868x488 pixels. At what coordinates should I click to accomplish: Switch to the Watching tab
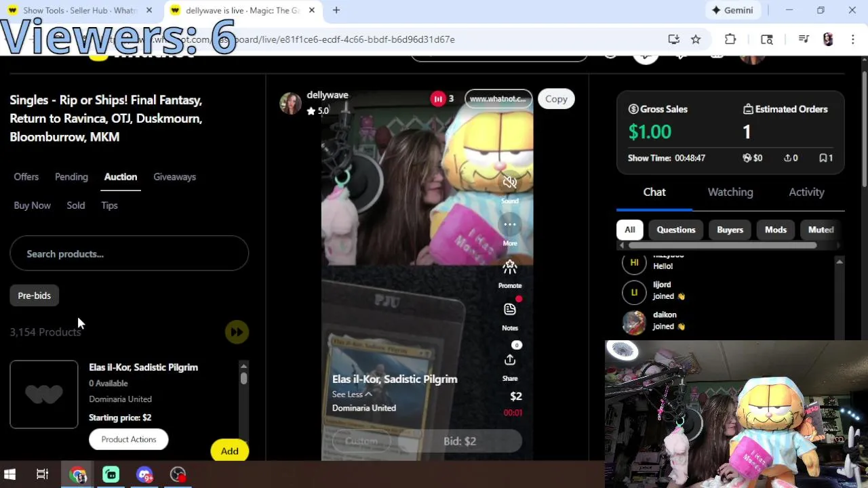click(x=730, y=192)
